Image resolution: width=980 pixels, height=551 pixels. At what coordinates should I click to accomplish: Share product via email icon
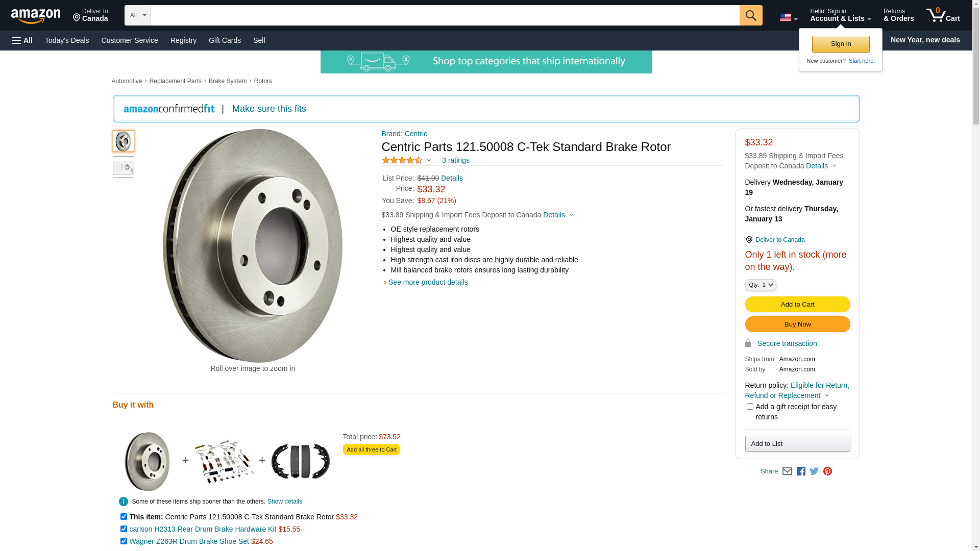[787, 471]
